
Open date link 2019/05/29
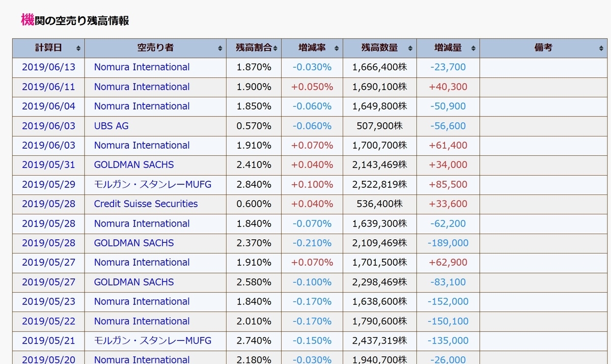pos(48,184)
